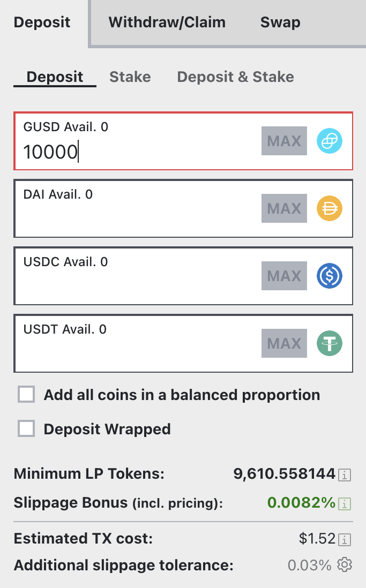Image resolution: width=366 pixels, height=588 pixels.
Task: Toggle the Deposit Wrapped checkbox
Action: 26,429
